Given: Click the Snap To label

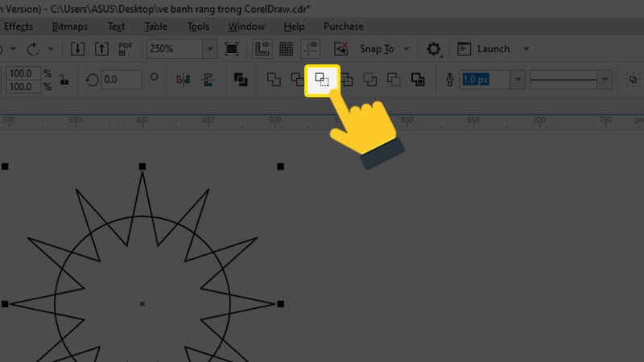Looking at the screenshot, I should pyautogui.click(x=377, y=49).
